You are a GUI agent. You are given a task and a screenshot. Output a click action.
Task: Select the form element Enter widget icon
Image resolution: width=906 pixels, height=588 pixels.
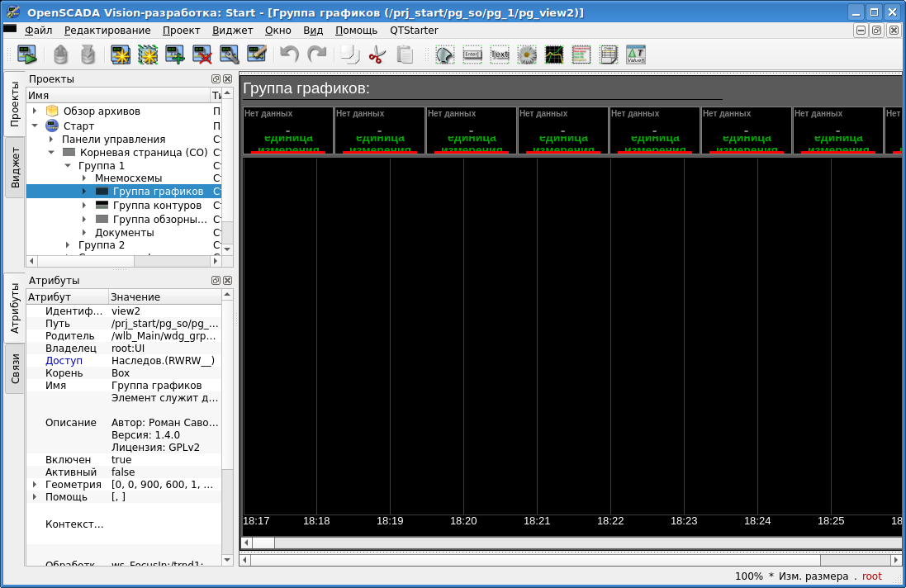472,55
